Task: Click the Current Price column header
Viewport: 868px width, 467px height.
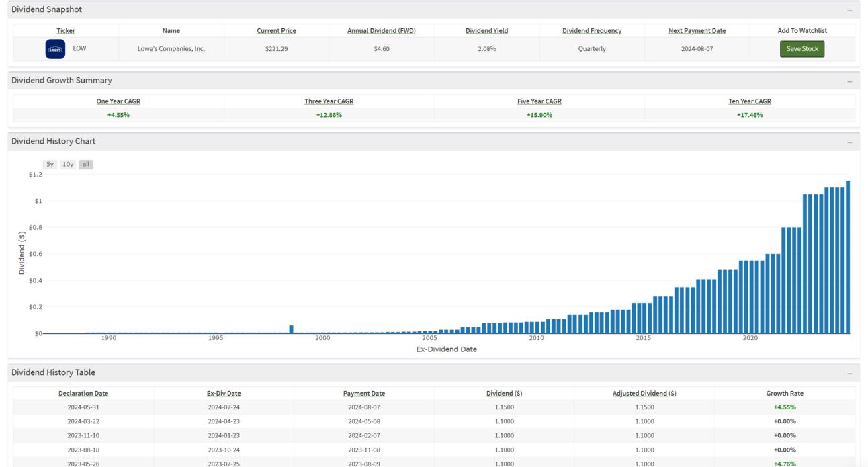Action: (x=276, y=31)
